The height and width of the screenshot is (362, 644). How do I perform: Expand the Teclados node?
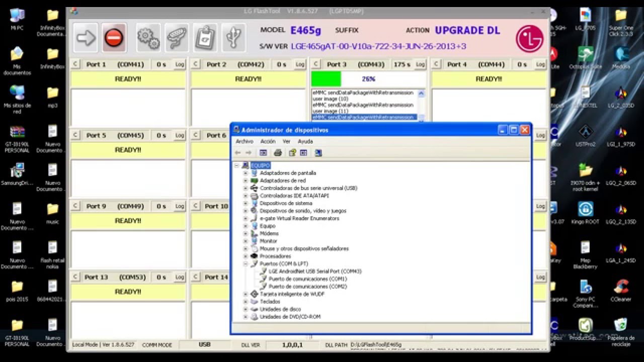pyautogui.click(x=246, y=302)
